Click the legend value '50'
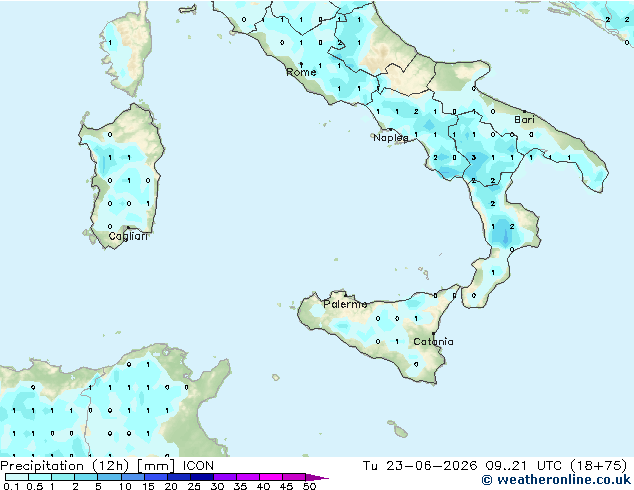Viewport: 634px width, 490px height. (x=309, y=486)
